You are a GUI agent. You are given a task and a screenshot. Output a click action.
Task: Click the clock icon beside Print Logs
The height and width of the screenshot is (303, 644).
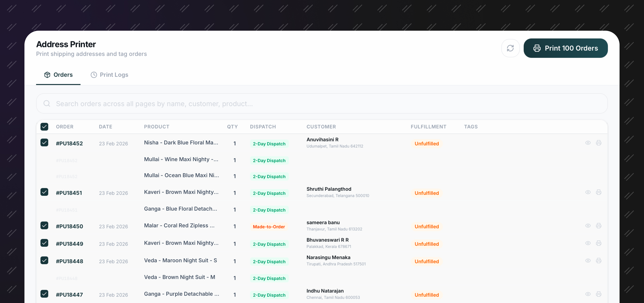click(x=93, y=75)
